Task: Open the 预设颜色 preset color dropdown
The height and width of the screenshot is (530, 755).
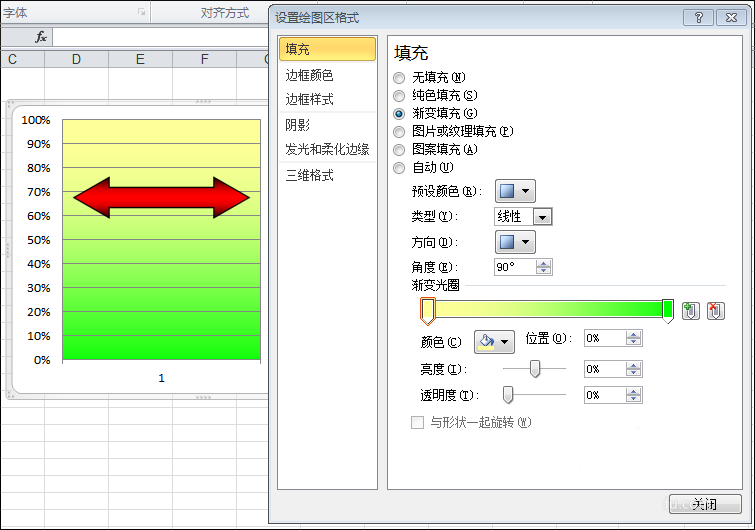Action: 515,191
